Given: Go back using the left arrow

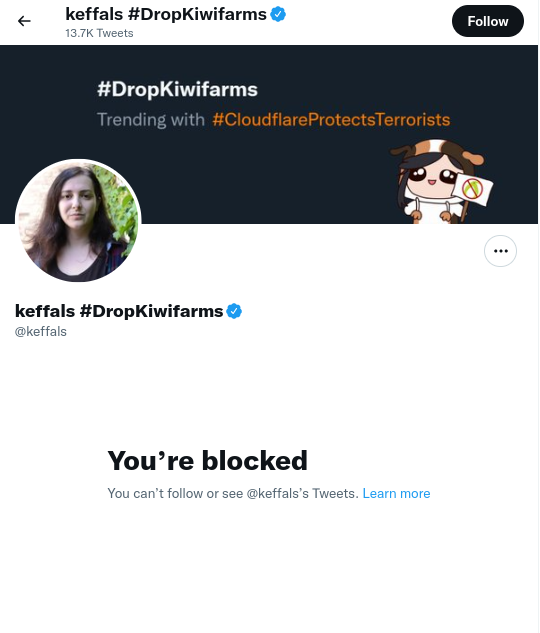Looking at the screenshot, I should [24, 21].
